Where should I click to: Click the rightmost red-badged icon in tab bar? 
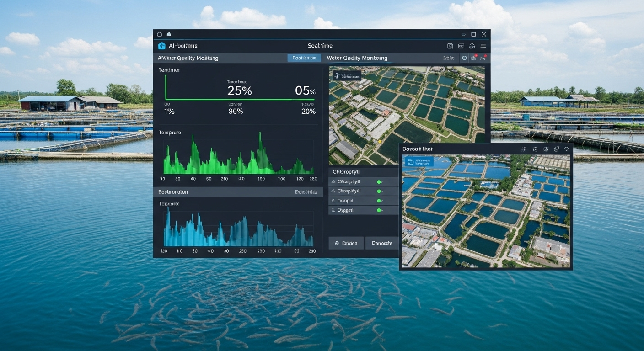483,58
